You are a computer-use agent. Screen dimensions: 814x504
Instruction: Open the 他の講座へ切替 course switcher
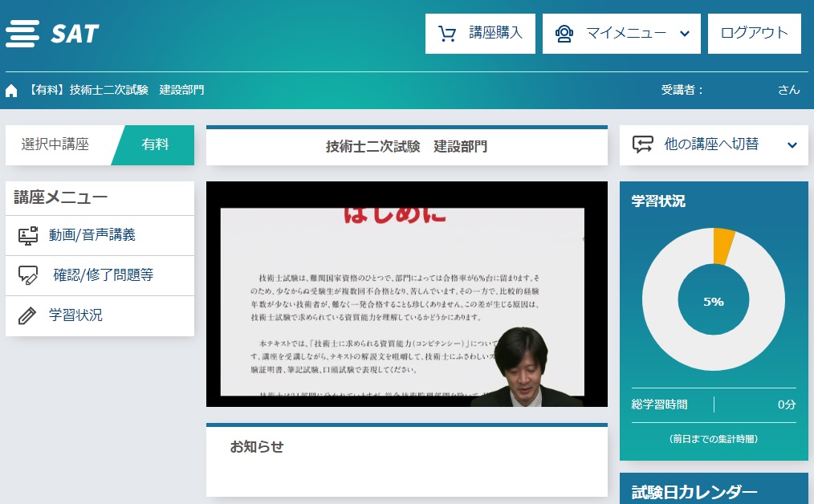click(714, 145)
